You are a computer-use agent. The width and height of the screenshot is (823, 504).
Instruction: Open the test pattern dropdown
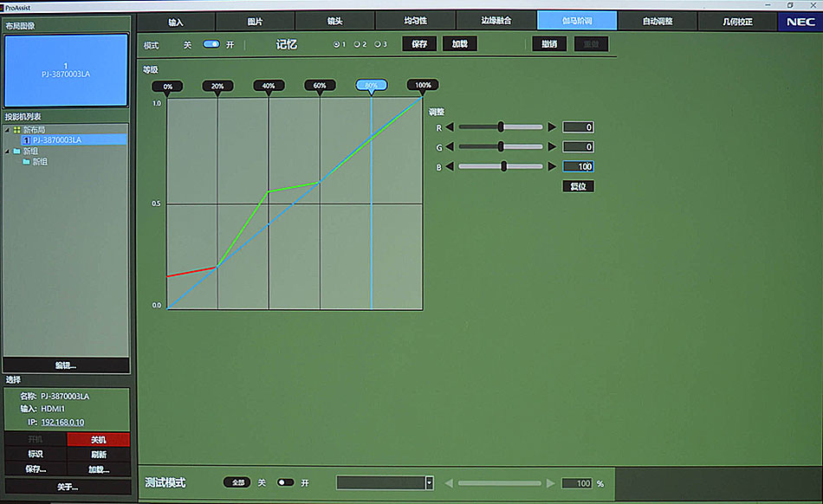click(x=429, y=482)
